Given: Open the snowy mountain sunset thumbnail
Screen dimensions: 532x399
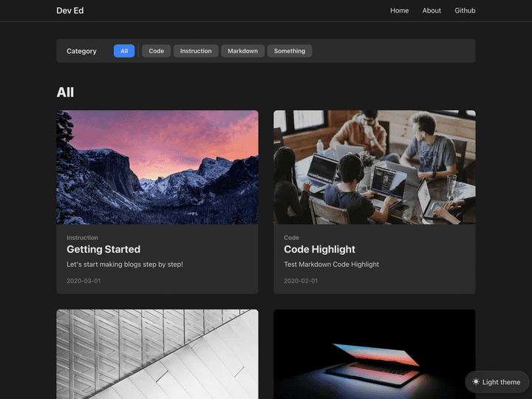Looking at the screenshot, I should 157,167.
